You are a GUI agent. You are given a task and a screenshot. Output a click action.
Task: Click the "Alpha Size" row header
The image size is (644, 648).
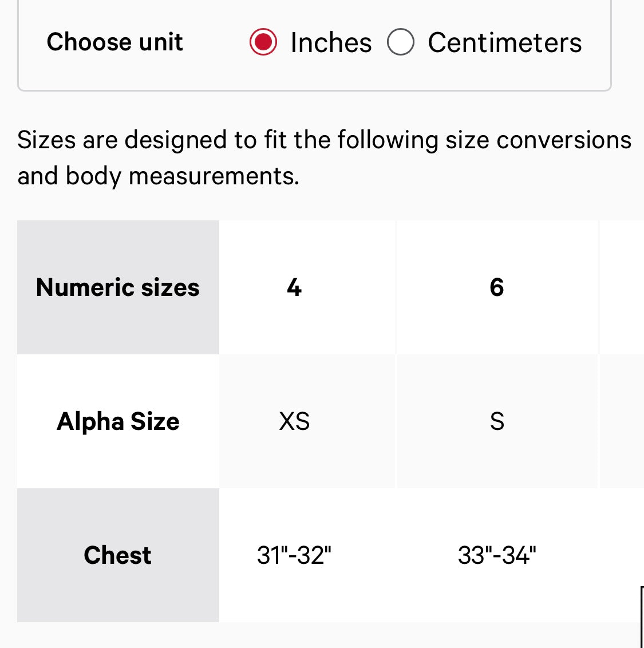click(x=118, y=421)
